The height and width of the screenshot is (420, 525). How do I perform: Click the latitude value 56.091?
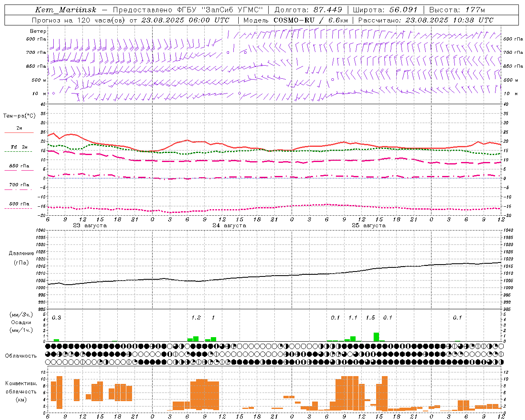point(403,10)
